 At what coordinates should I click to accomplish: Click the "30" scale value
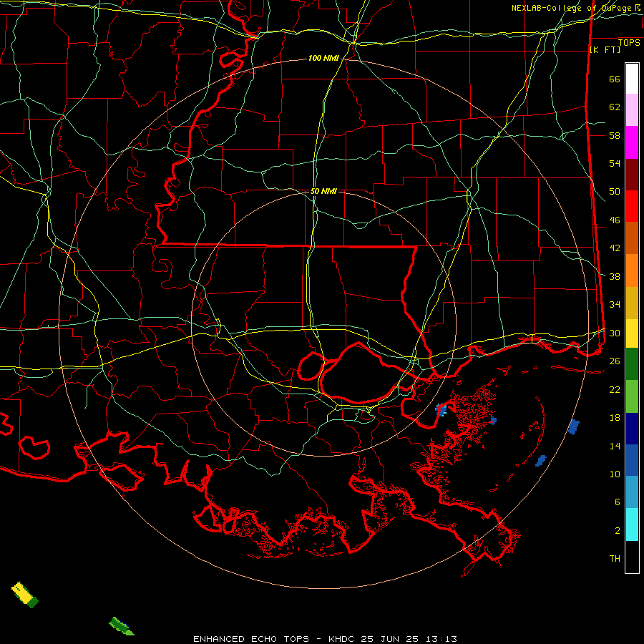pyautogui.click(x=615, y=333)
